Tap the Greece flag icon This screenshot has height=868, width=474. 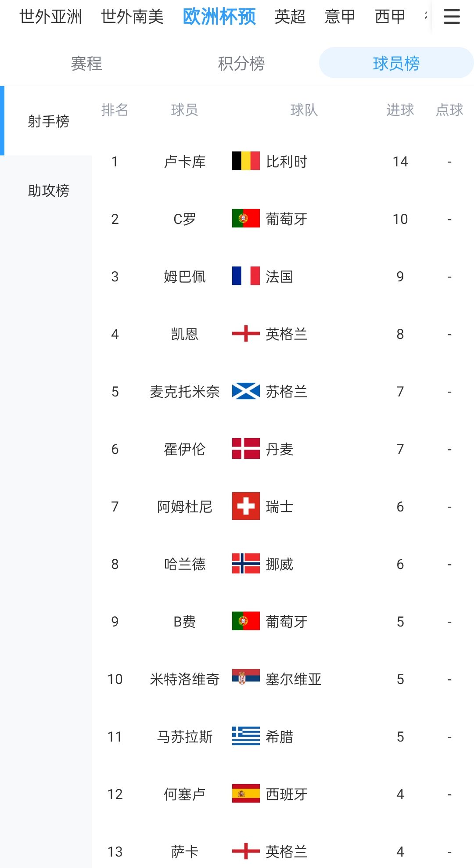246,736
